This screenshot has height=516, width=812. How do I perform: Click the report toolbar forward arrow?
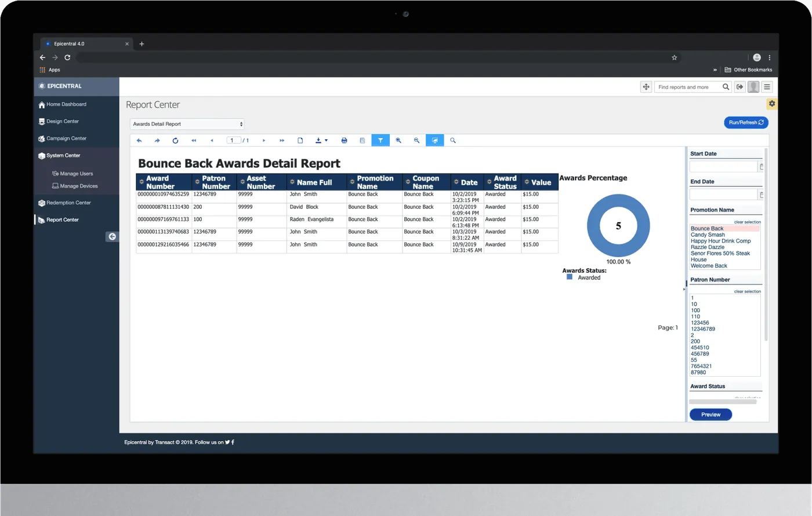[x=157, y=140]
